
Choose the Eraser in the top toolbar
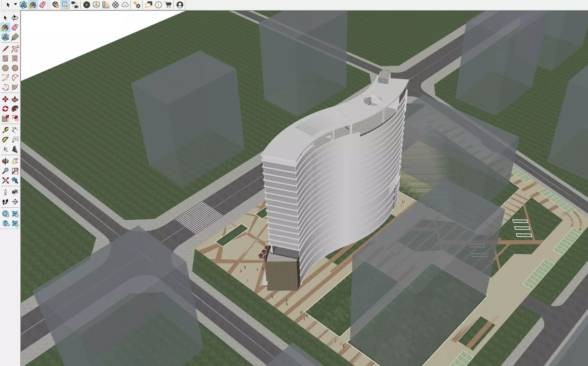click(42, 5)
